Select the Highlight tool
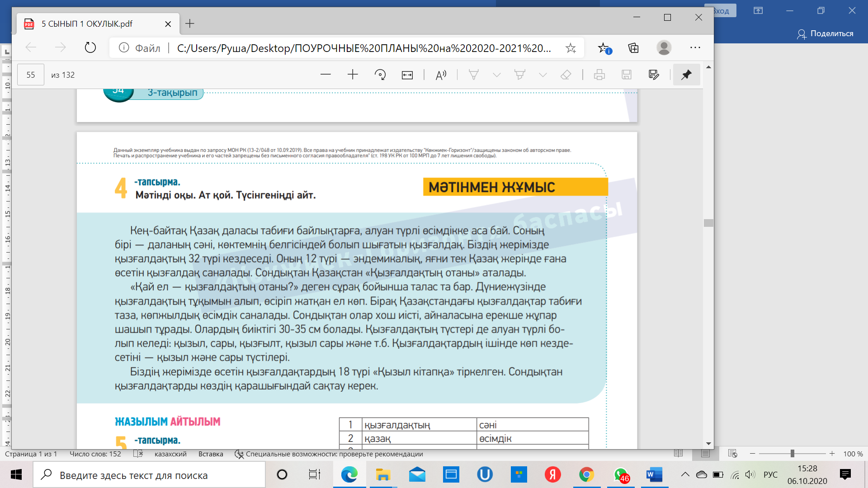 click(x=520, y=75)
